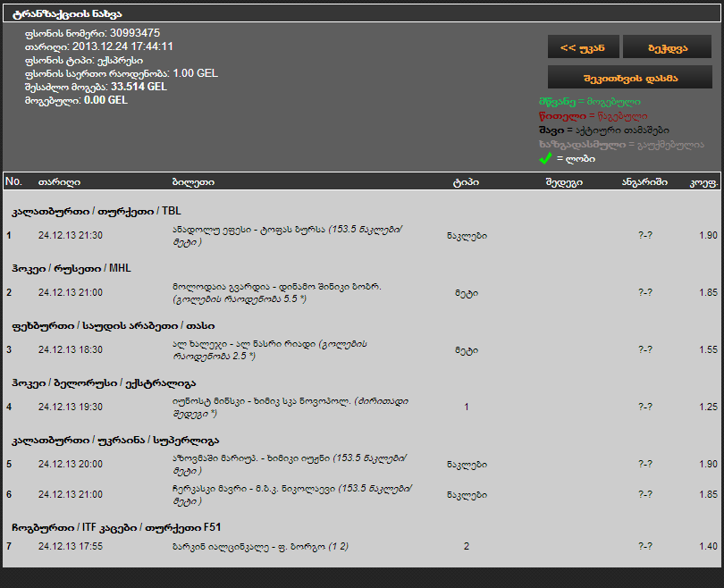
Task: Click row 3 date 24.12.13 18:30
Action: [71, 349]
